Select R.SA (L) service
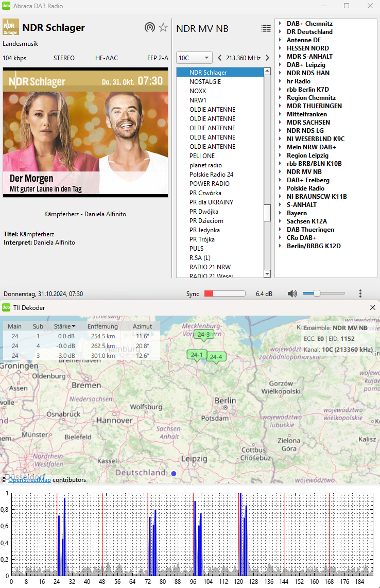Screen dimensions: 380x588 tap(220, 257)
